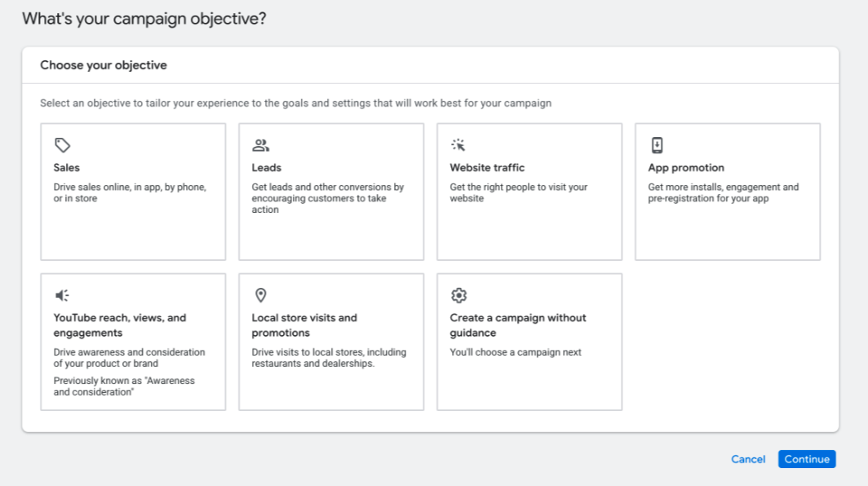Select the Leads objective title
Screen dimensions: 868x486
tap(266, 168)
